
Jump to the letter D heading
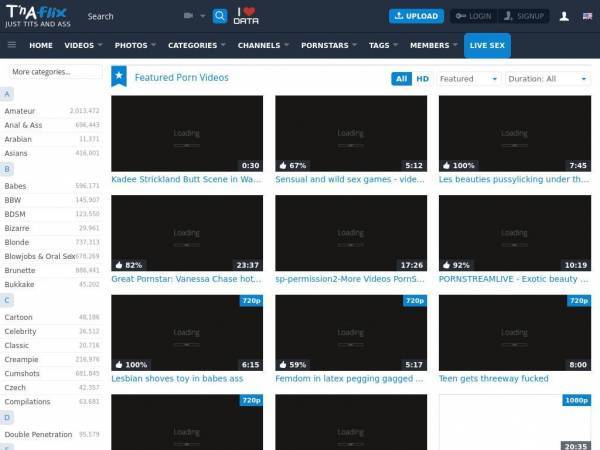click(x=7, y=417)
